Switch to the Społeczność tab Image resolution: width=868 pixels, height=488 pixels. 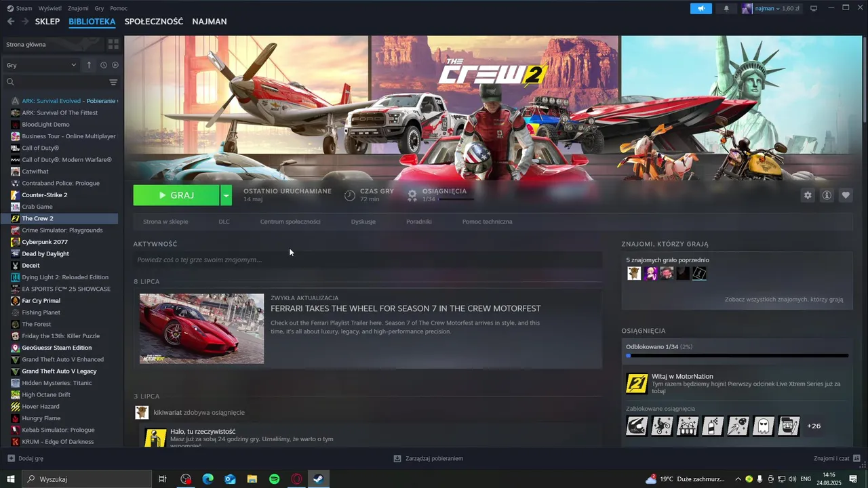[154, 22]
